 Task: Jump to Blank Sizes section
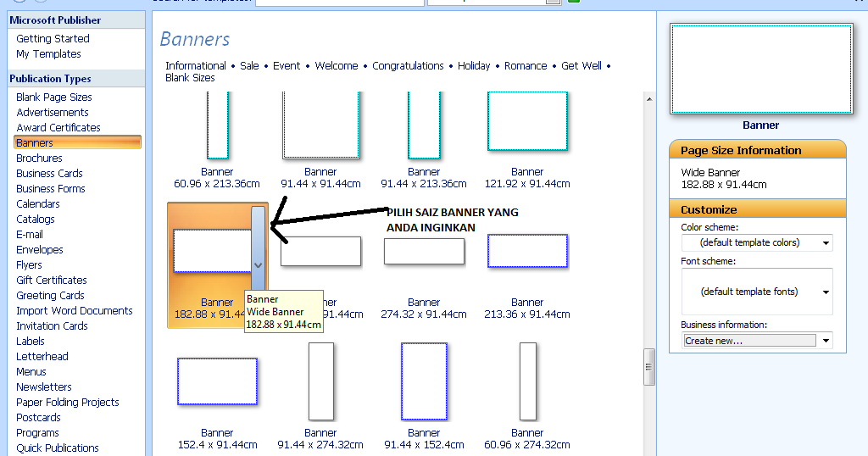[190, 78]
